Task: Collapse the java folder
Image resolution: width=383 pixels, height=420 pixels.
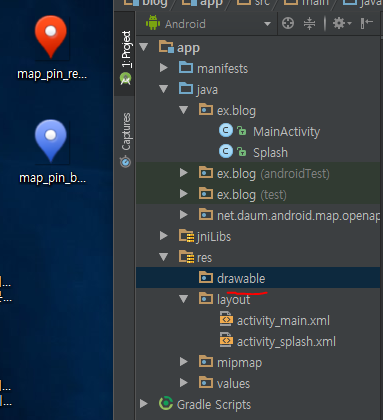Action: click(163, 89)
